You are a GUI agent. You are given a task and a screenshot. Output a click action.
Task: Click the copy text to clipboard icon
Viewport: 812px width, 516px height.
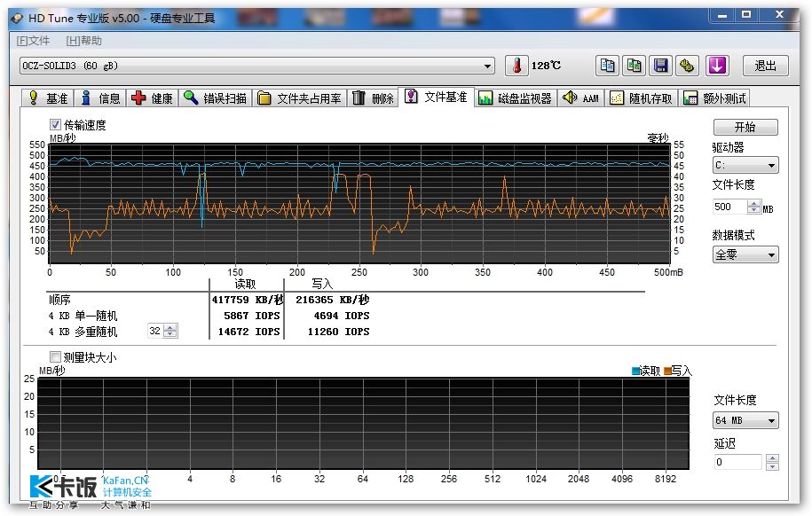coord(607,66)
